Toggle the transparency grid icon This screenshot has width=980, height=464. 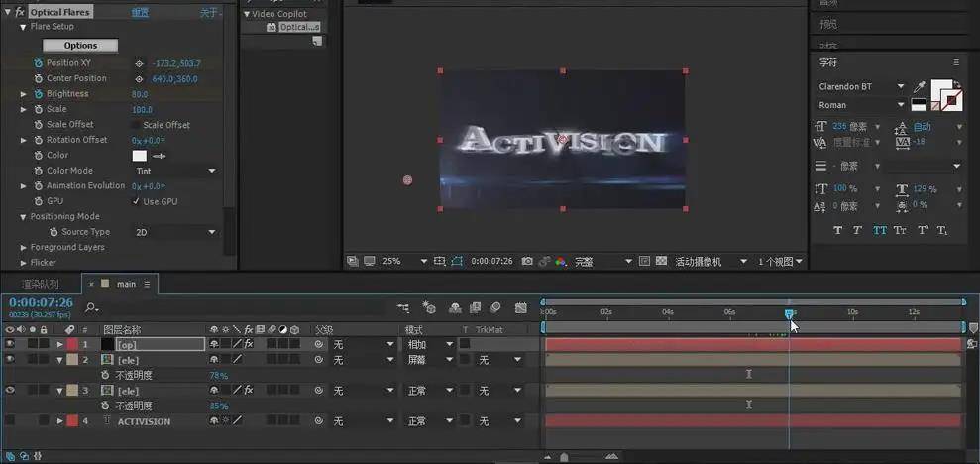click(x=661, y=261)
